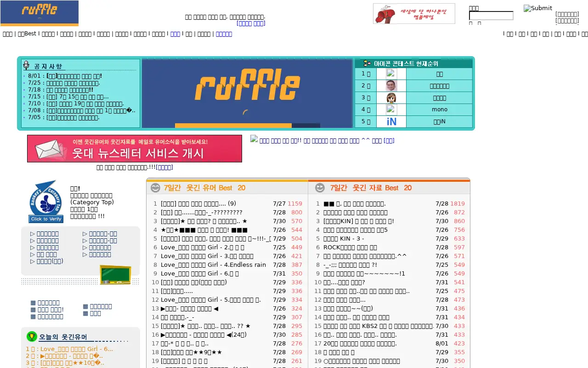Focus the login text input field
588x368 pixels.
[x=491, y=16]
